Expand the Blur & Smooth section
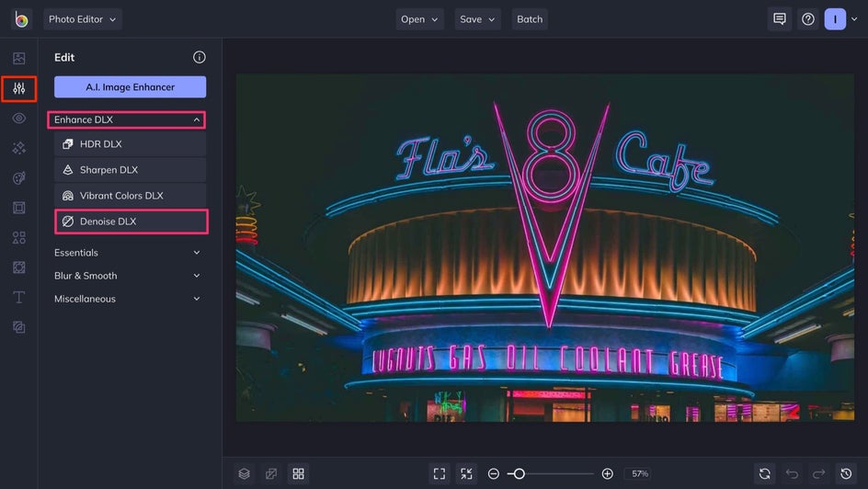This screenshot has width=868, height=489. pyautogui.click(x=127, y=276)
